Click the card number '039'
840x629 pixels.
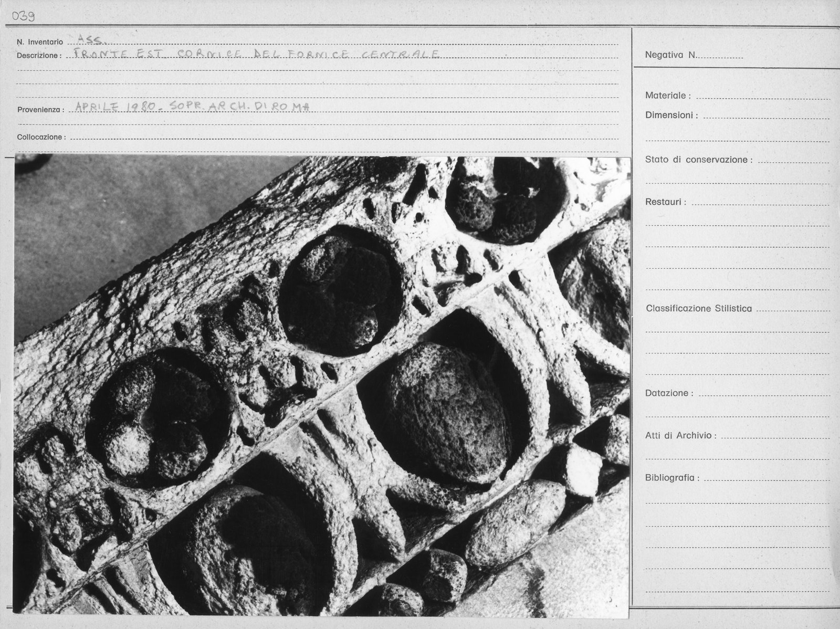(24, 16)
